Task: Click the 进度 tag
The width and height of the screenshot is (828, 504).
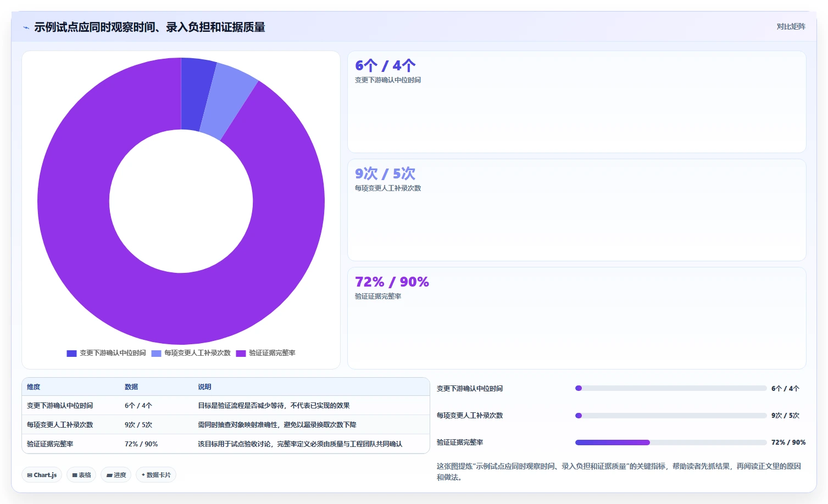Action: point(116,475)
